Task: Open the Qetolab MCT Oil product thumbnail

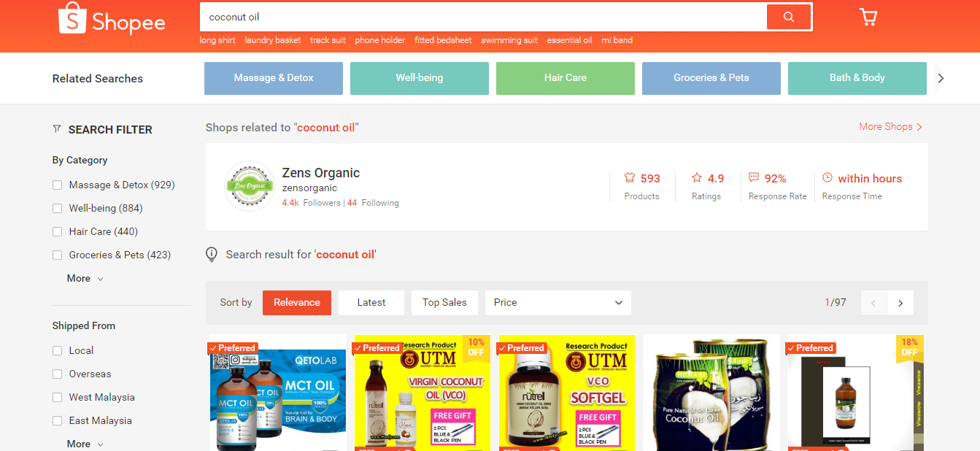Action: (277, 393)
